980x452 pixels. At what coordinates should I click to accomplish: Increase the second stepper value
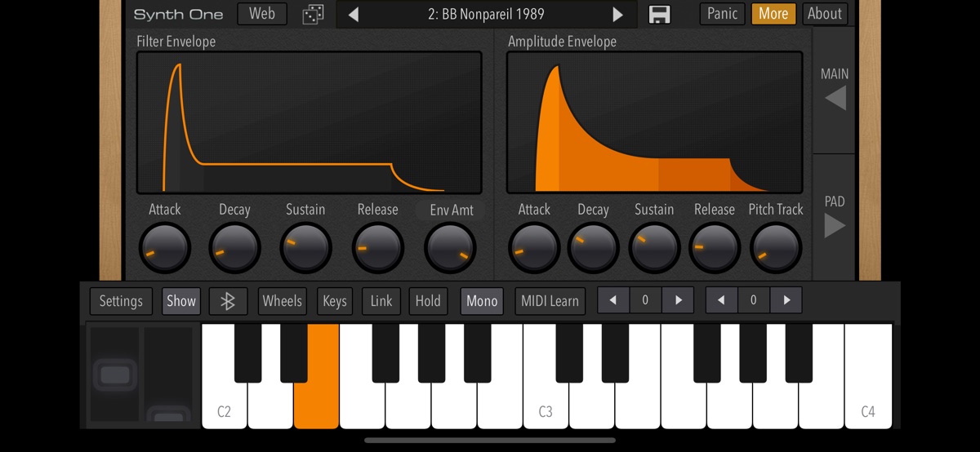[786, 300]
